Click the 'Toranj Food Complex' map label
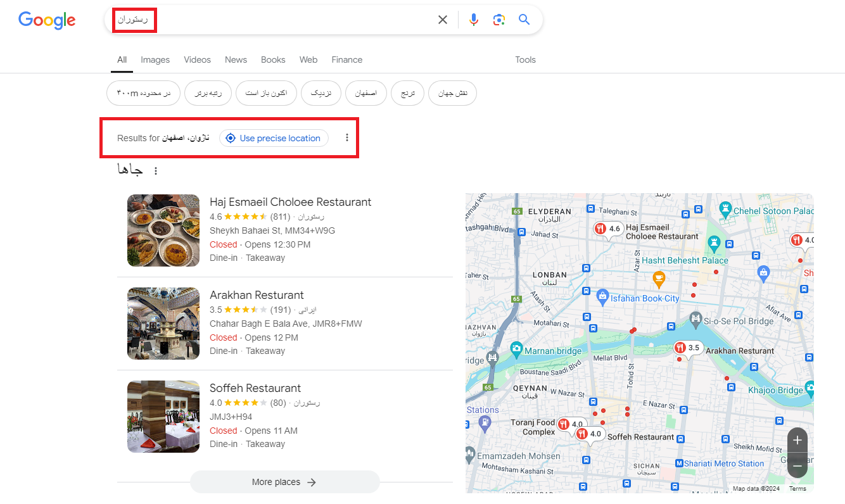 tap(533, 427)
